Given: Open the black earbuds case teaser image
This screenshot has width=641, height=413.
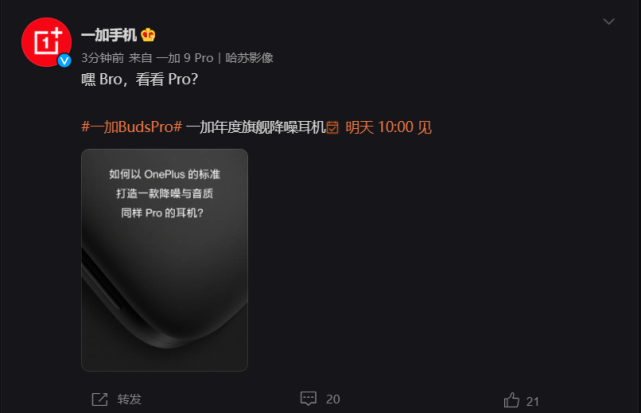Looking at the screenshot, I should [x=164, y=260].
